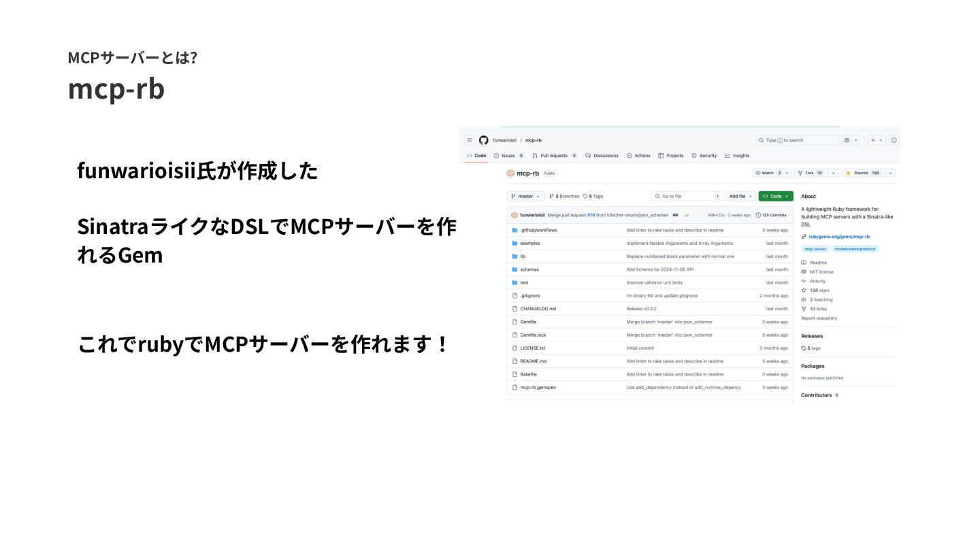Open the Activity link
This screenshot has height=551, width=980.
point(813,281)
